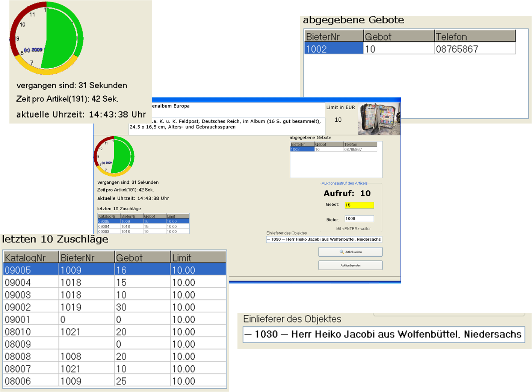Click the enlarged Einlieferer des Objektes field
Image resolution: width=532 pixels, height=392 pixels.
[x=383, y=334]
